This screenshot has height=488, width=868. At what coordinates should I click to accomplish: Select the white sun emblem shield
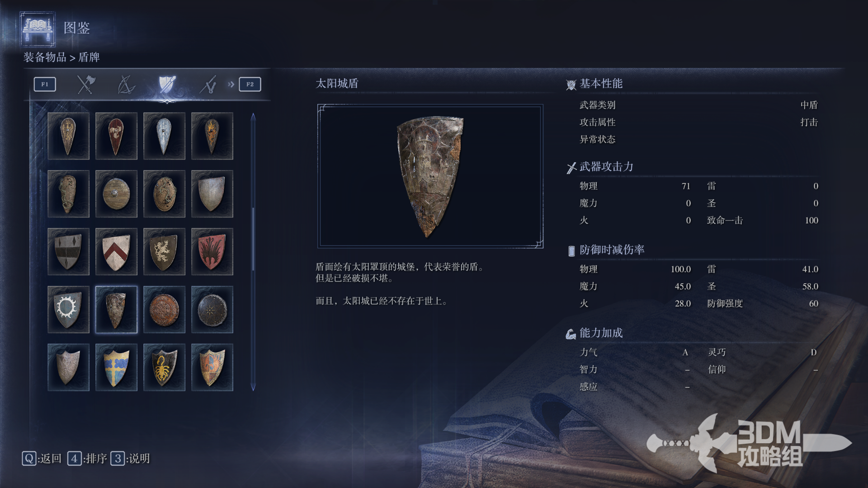click(68, 310)
